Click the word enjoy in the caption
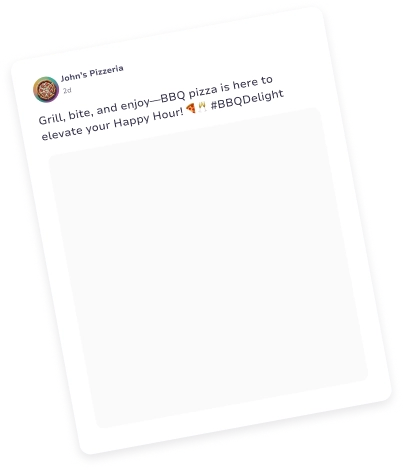The image size is (403, 470). pos(135,105)
